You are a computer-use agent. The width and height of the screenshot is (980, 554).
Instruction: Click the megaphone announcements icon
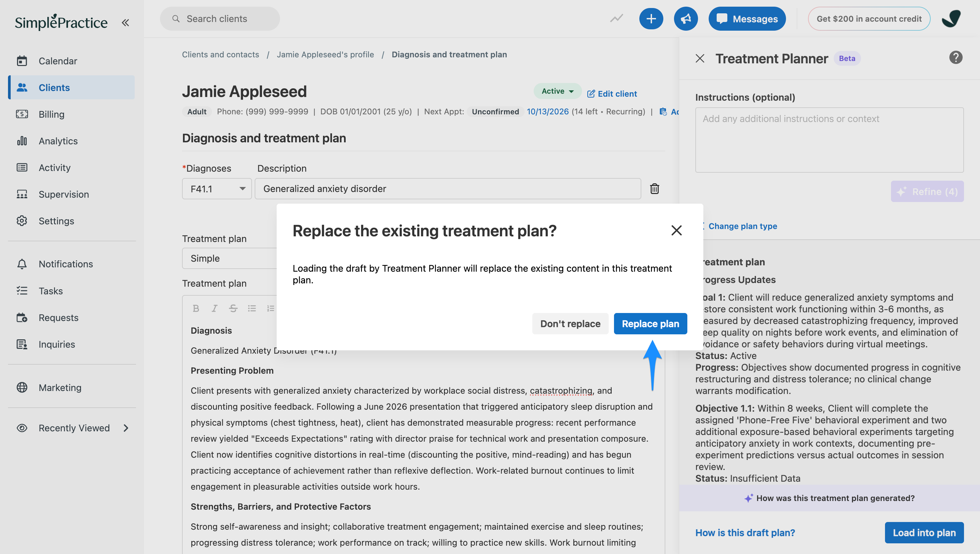686,19
